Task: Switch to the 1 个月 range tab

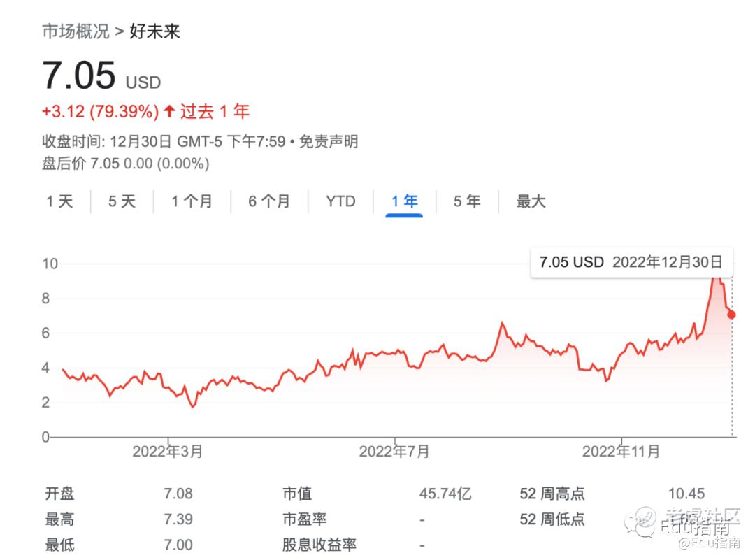Action: pyautogui.click(x=192, y=201)
